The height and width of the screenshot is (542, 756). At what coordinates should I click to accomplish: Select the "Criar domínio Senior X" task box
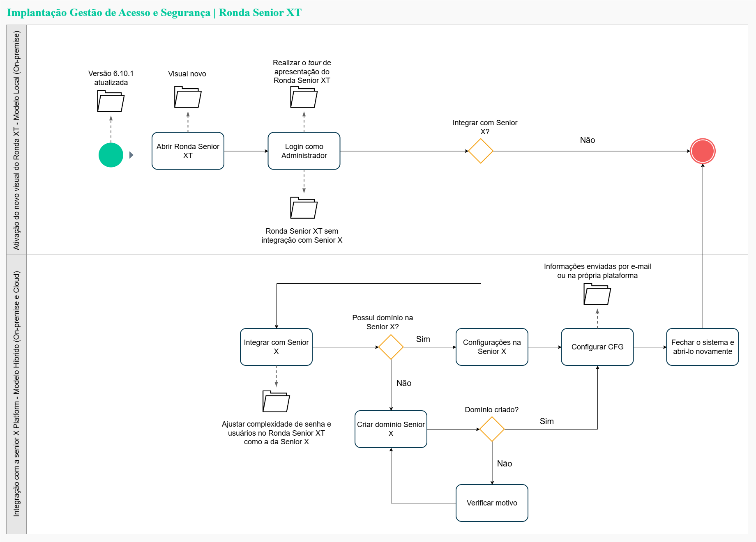tap(391, 429)
